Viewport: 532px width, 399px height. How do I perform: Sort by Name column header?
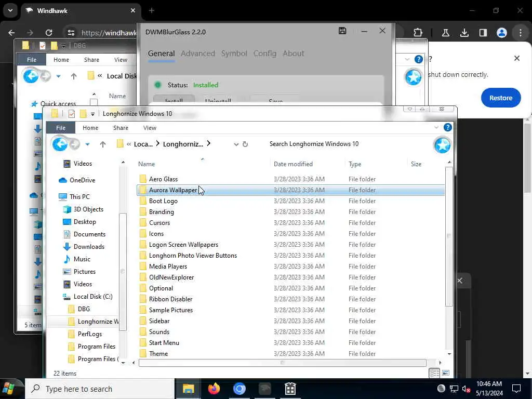coord(147,164)
